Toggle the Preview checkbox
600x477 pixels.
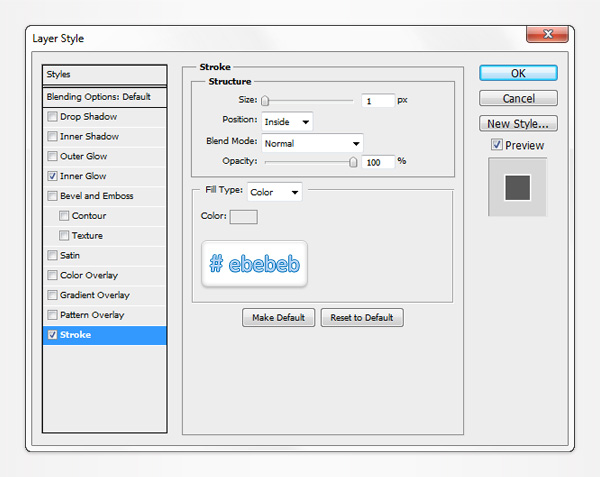tap(497, 146)
